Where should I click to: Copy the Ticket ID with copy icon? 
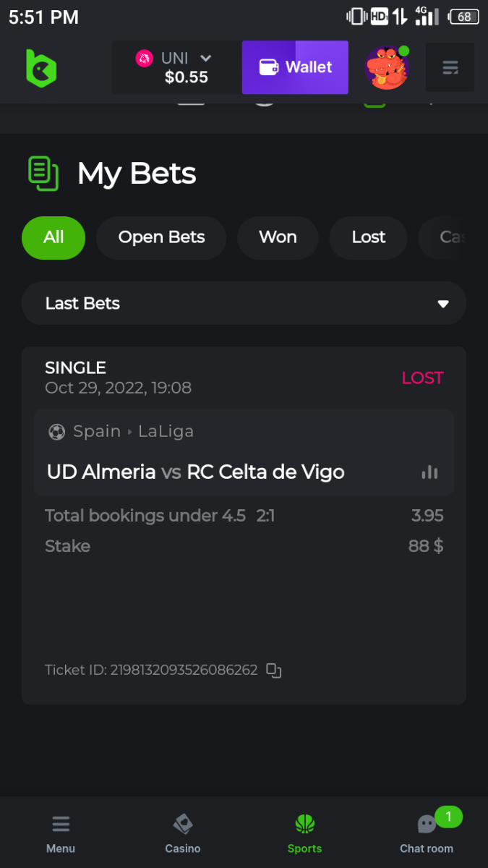274,671
